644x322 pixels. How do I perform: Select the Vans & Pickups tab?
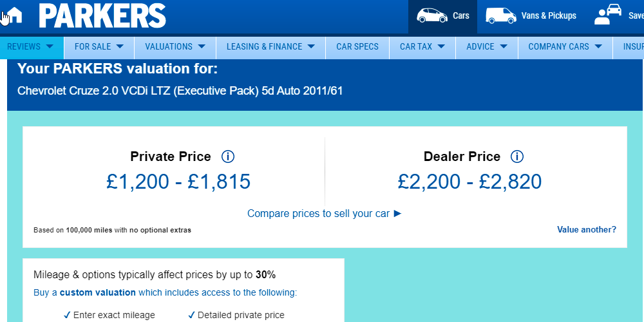[x=531, y=16]
